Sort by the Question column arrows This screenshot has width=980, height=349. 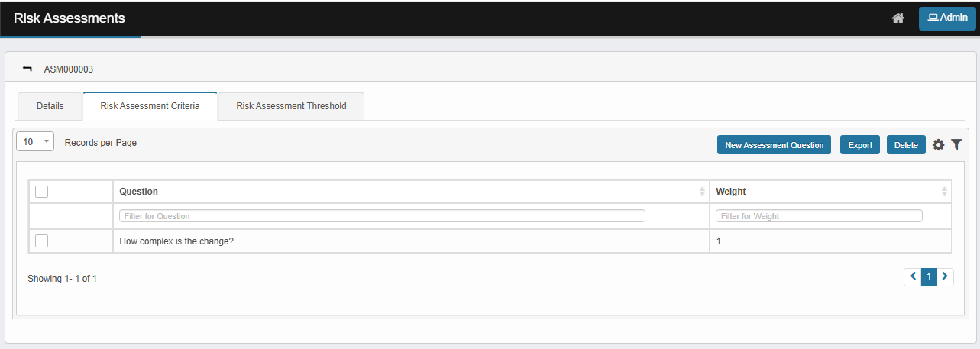click(702, 191)
